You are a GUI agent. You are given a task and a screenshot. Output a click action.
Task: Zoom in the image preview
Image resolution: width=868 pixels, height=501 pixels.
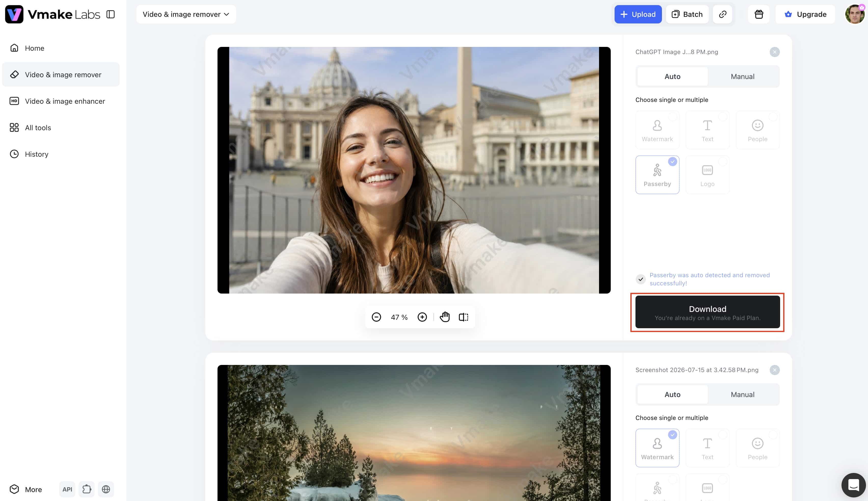[x=422, y=317]
